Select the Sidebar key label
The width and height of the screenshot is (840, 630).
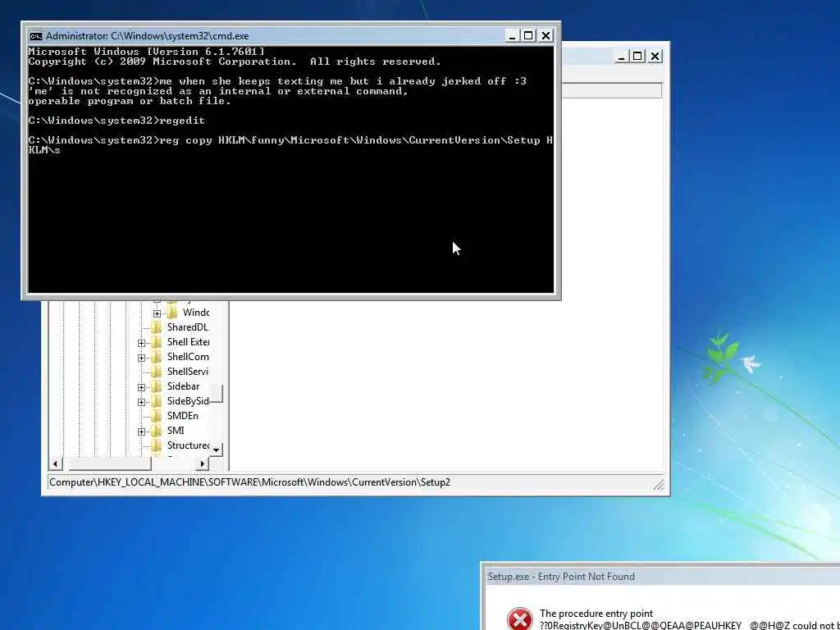coord(183,386)
